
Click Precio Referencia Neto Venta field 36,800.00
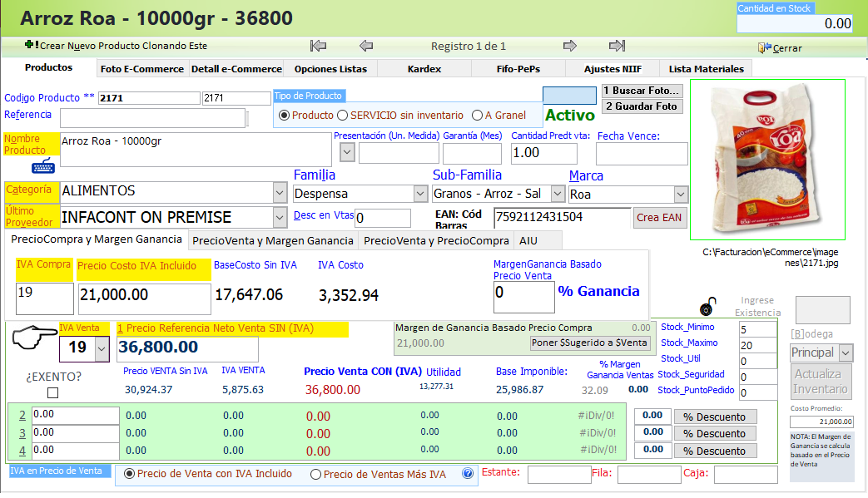pyautogui.click(x=187, y=348)
